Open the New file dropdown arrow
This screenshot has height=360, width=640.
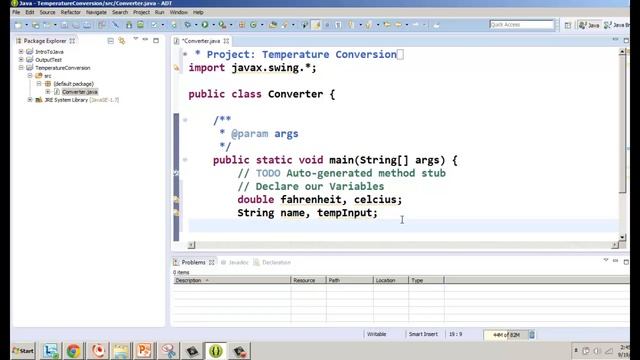pyautogui.click(x=27, y=25)
